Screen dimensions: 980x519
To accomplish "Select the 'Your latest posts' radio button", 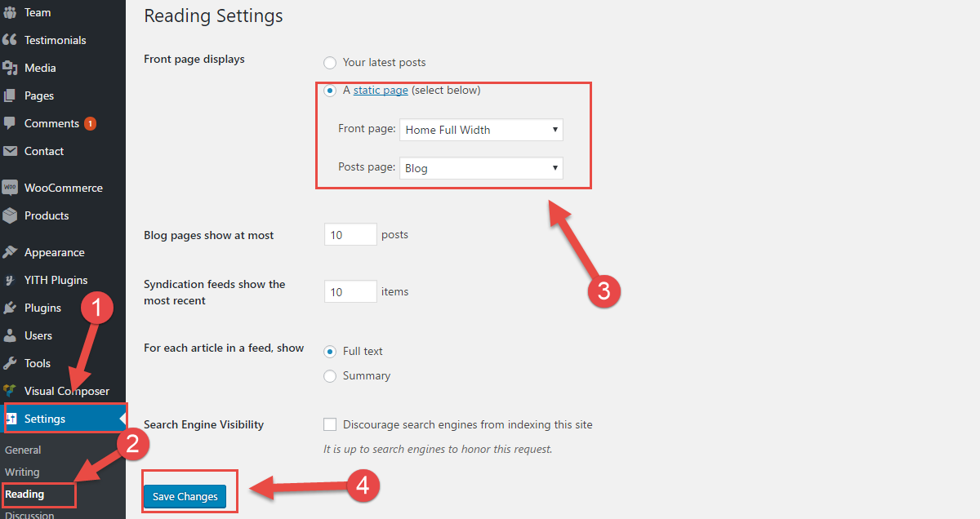I will point(330,63).
